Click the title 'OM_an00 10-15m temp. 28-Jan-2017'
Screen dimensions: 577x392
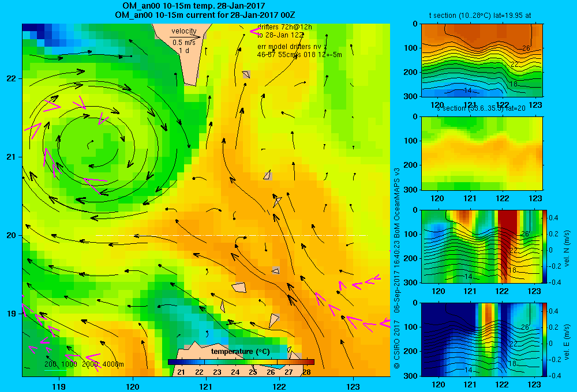(193, 6)
